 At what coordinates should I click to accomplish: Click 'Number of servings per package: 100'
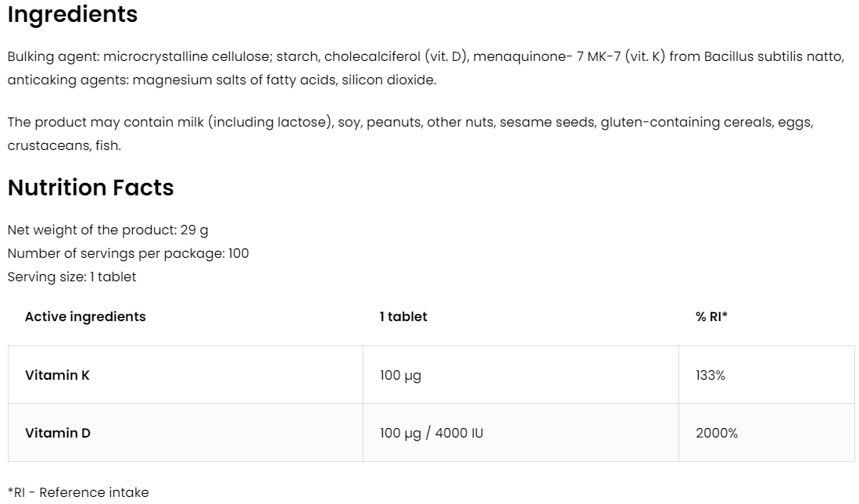point(128,253)
